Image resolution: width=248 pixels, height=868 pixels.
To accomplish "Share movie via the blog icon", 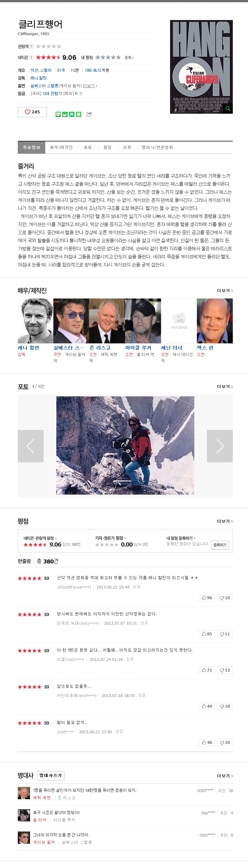I will [58, 114].
